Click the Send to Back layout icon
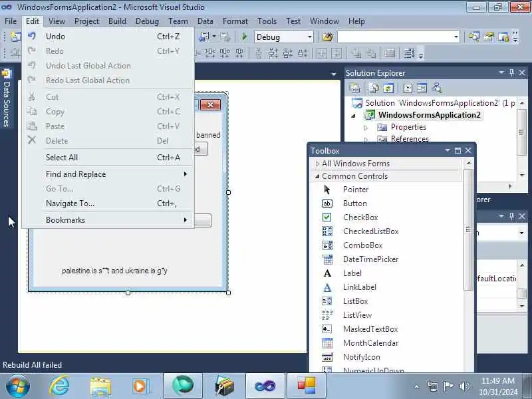Screen dimensions: 532x399 pos(371,53)
